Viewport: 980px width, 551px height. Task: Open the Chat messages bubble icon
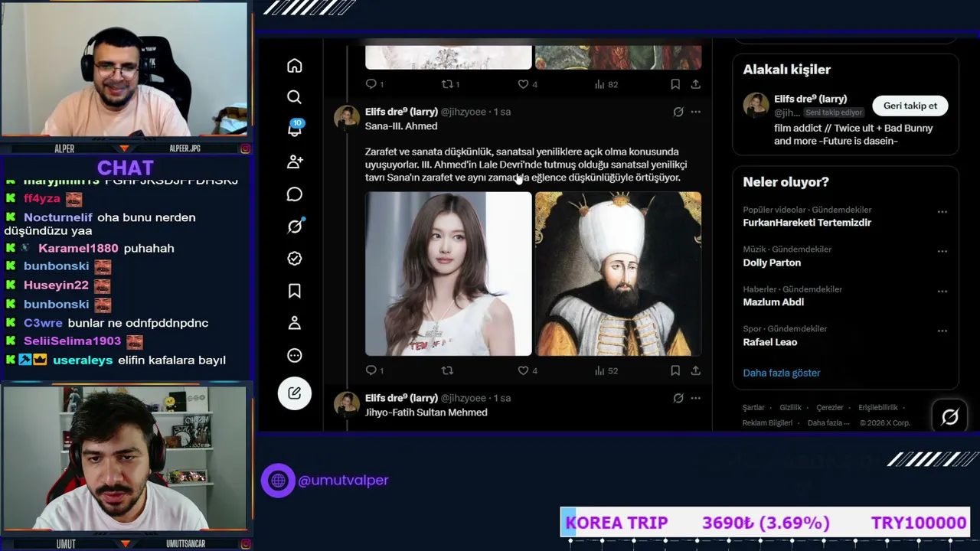click(x=295, y=194)
